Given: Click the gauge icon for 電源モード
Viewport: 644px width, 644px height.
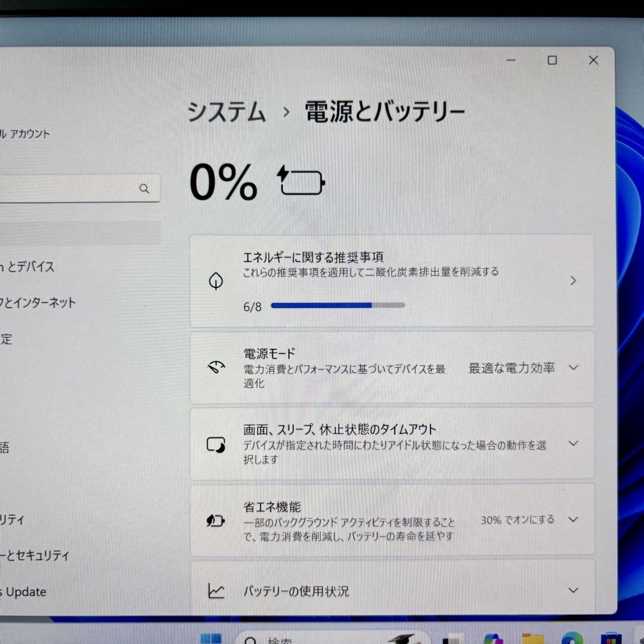Looking at the screenshot, I should click(216, 367).
